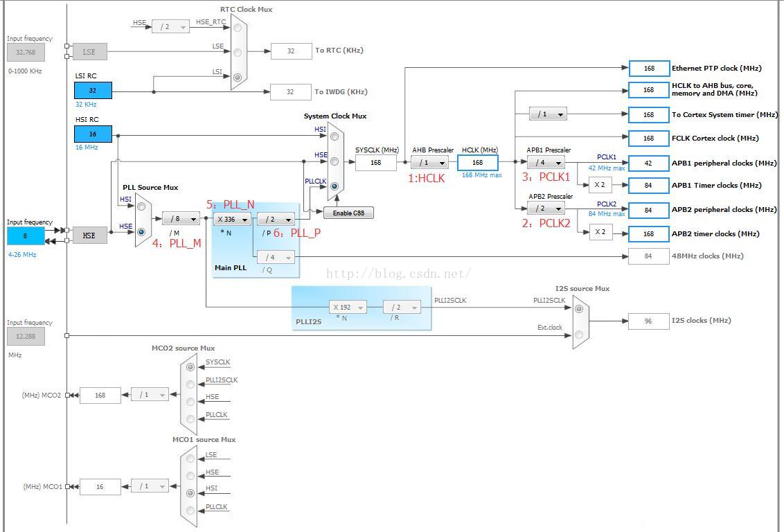Image resolution: width=784 pixels, height=532 pixels.
Task: Click the APB2 timer X 2 multiplier box
Action: click(x=600, y=232)
